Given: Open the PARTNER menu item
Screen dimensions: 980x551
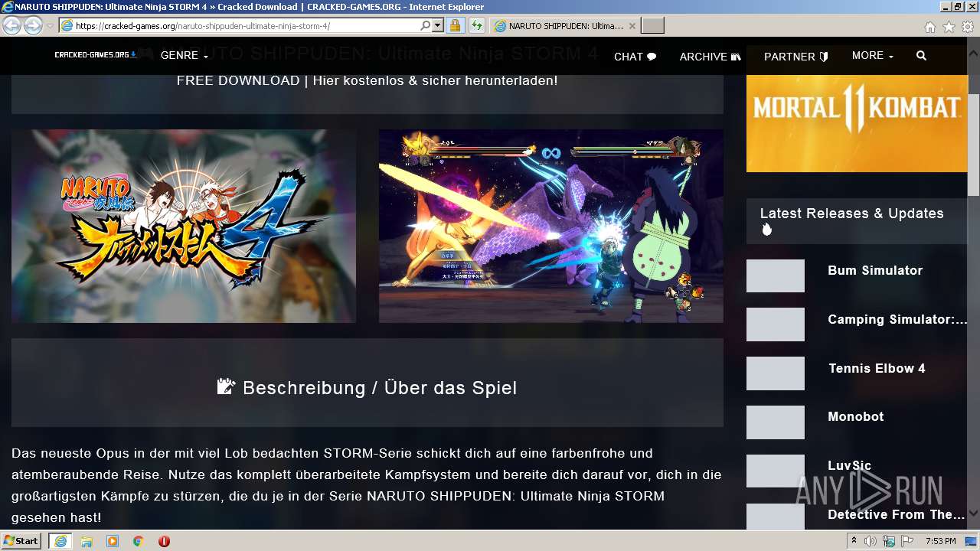Looking at the screenshot, I should [796, 57].
